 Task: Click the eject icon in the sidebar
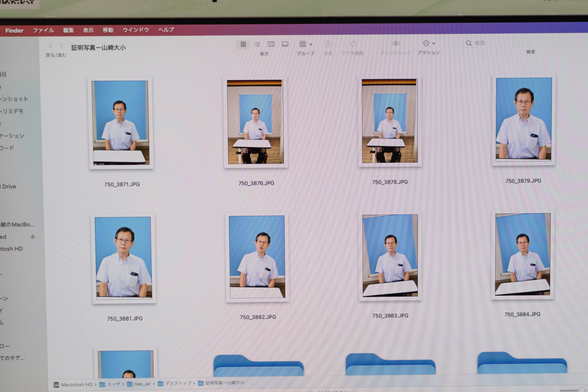tap(33, 236)
